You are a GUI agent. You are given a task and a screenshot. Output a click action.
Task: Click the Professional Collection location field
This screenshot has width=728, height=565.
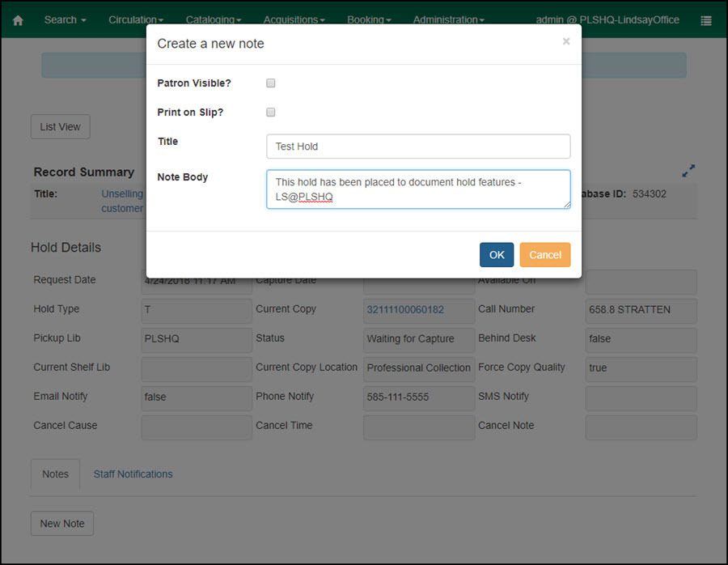[x=419, y=368]
